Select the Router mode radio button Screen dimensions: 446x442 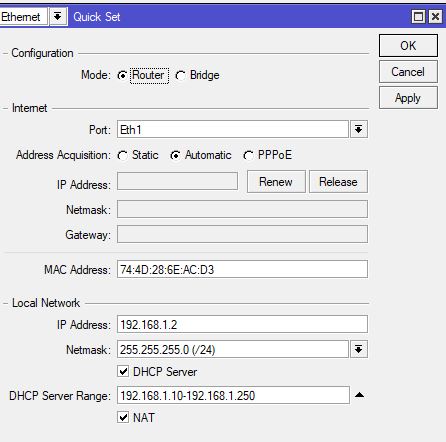coord(122,76)
